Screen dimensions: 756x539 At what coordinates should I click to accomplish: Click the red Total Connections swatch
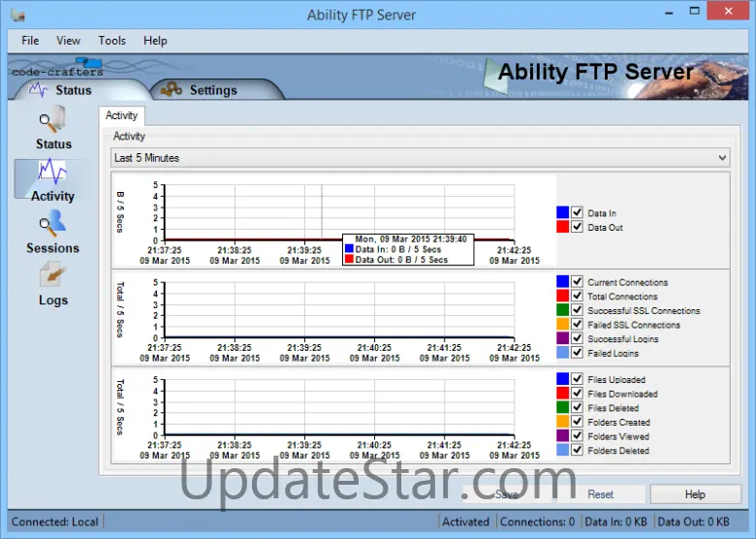(x=563, y=296)
